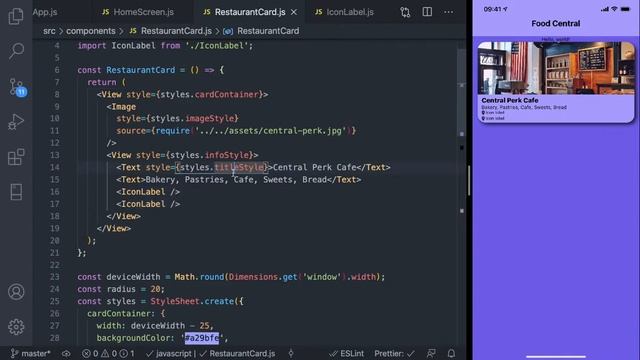Open the Run and Debug panel
Image resolution: width=640 pixels, height=360 pixels.
tap(16, 122)
